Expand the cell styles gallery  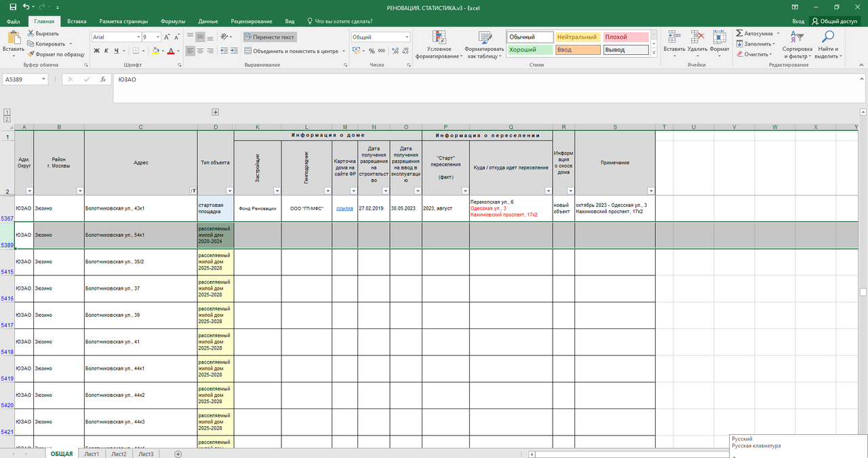654,52
